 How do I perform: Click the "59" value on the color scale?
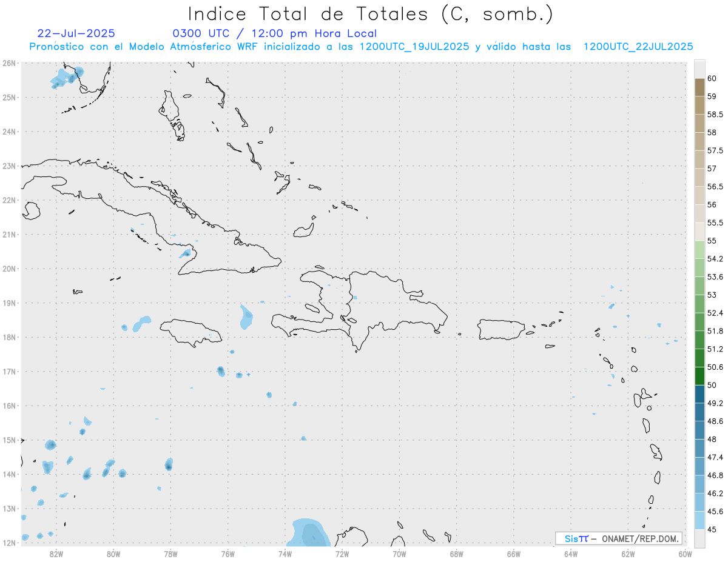(712, 96)
